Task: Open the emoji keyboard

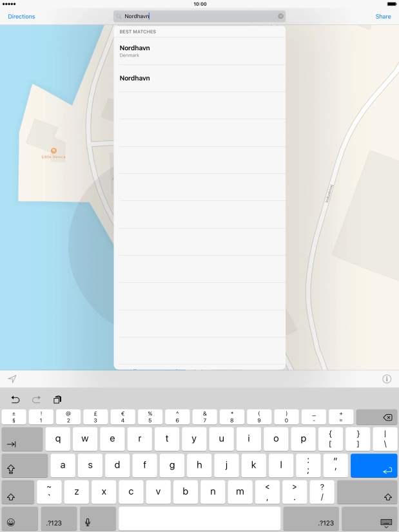Action: tap(12, 522)
